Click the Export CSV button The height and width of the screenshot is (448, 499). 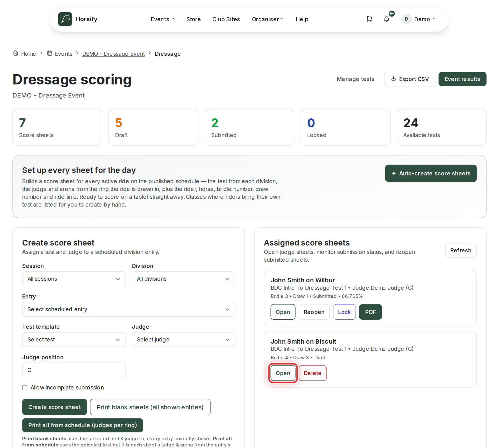coord(410,79)
